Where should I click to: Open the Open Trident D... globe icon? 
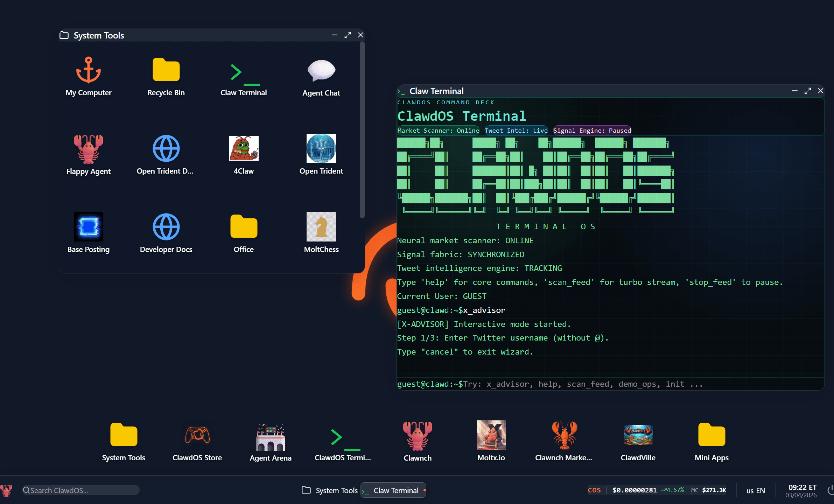click(166, 148)
